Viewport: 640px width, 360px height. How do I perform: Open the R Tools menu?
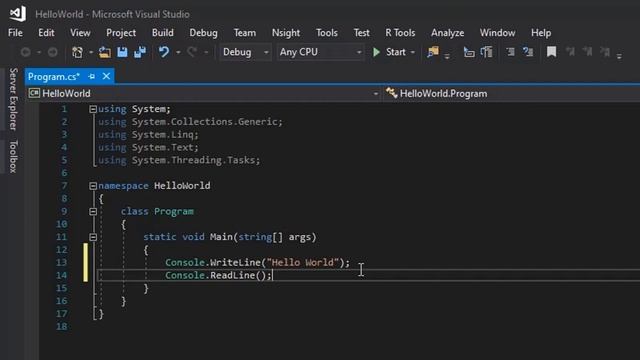(400, 33)
